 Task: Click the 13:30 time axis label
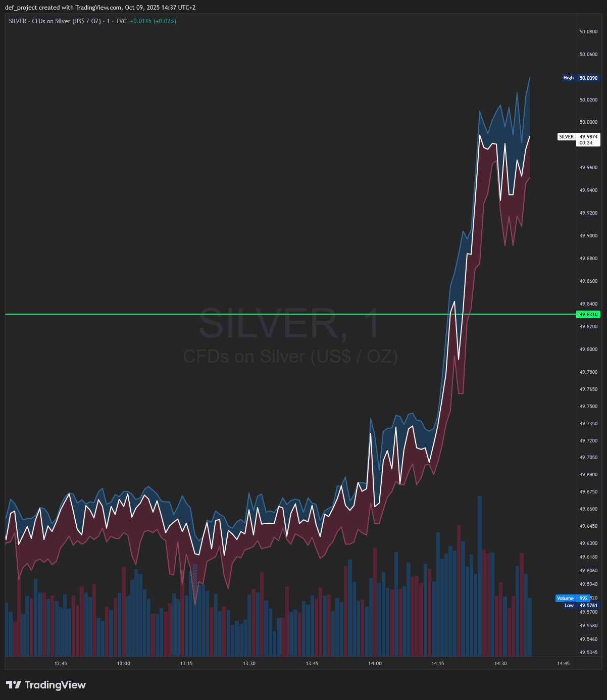249,664
